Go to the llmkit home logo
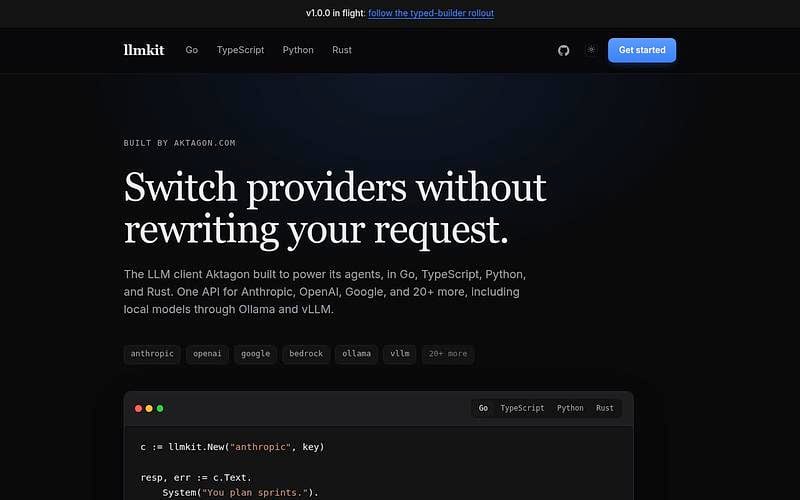Screen dimensions: 800x500 pyautogui.click(x=144, y=50)
